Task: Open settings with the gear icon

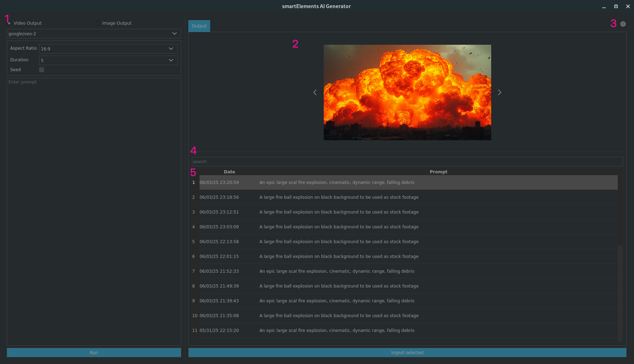Action: click(623, 24)
